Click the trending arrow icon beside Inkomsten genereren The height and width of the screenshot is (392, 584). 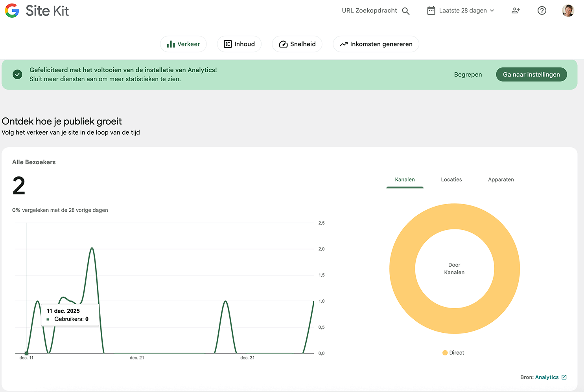tap(344, 44)
